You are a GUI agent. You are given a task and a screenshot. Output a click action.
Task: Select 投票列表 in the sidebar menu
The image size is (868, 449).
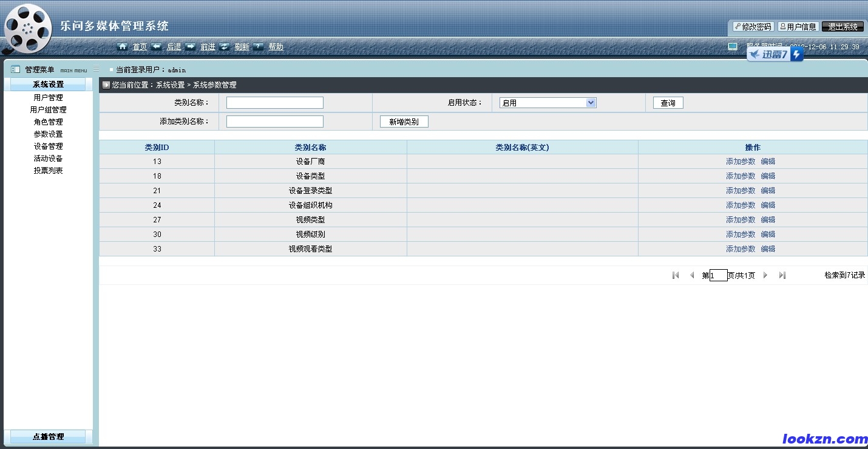pos(49,170)
